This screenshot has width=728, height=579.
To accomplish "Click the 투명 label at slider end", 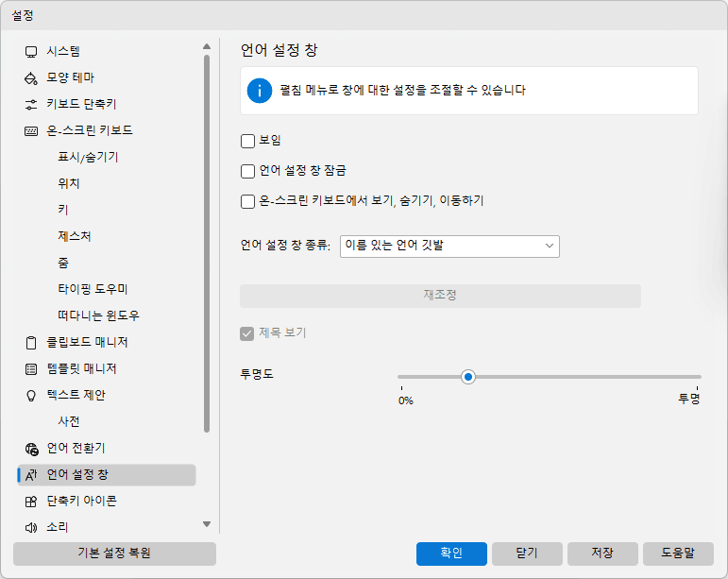I will click(x=689, y=399).
